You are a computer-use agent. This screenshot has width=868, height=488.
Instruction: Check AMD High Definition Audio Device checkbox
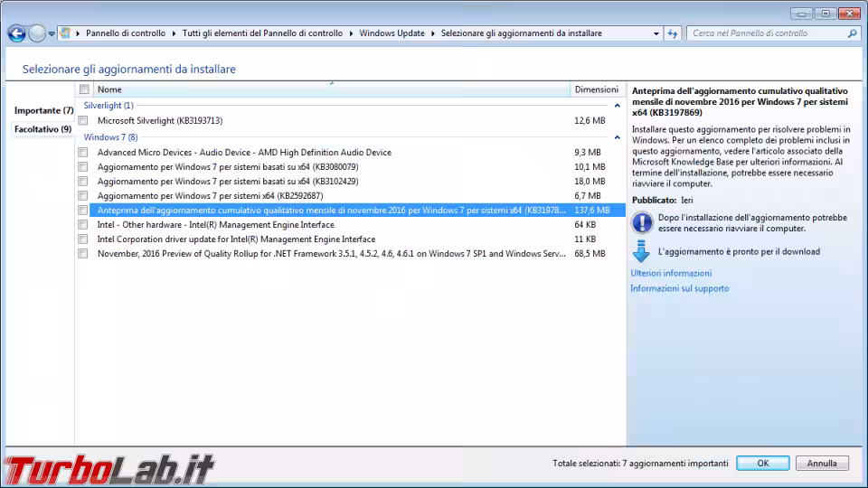pos(83,152)
